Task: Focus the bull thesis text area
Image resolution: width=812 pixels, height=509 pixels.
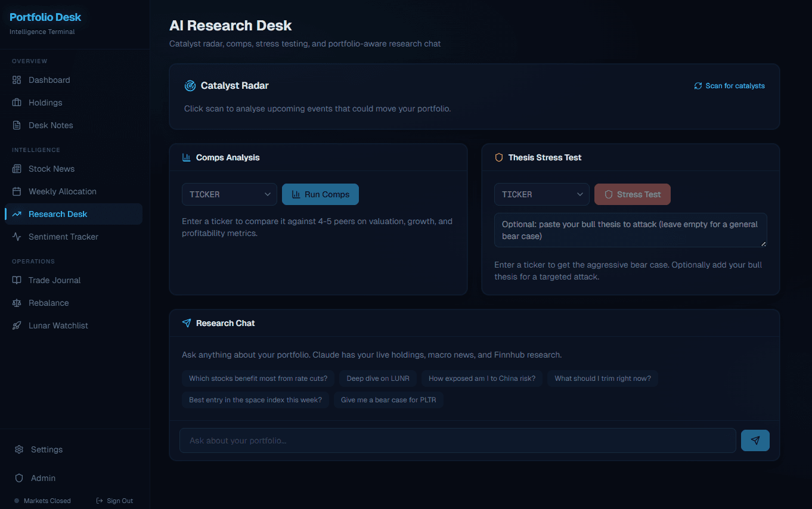Action: 631,230
